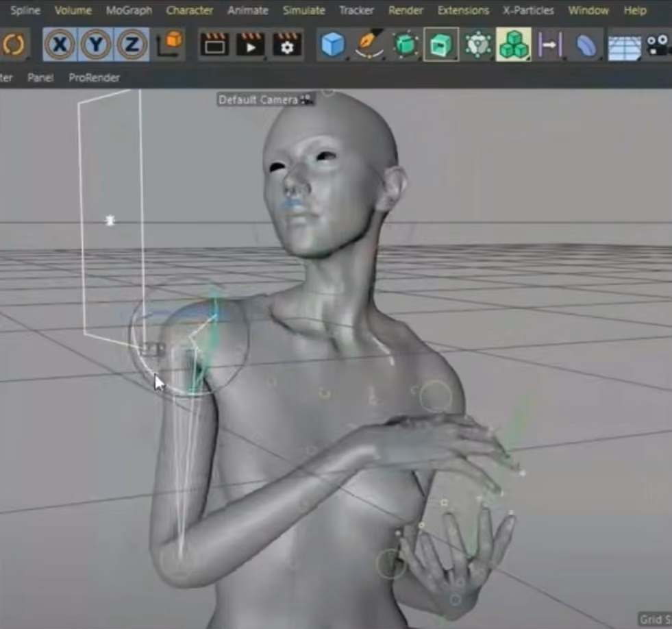Add an Extrude generator object
Viewport: 672px width, 629px height.
441,44
